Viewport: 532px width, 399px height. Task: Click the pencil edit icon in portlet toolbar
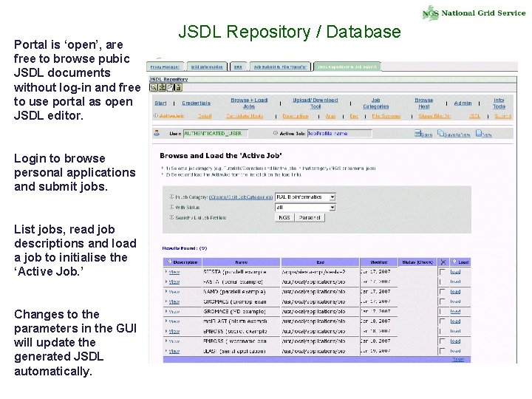171,87
